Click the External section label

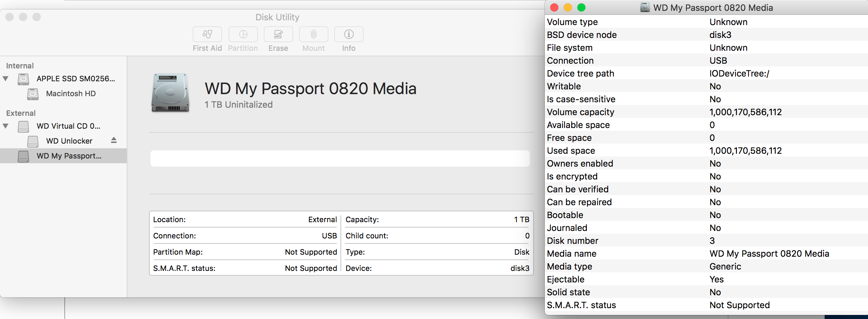pos(21,113)
